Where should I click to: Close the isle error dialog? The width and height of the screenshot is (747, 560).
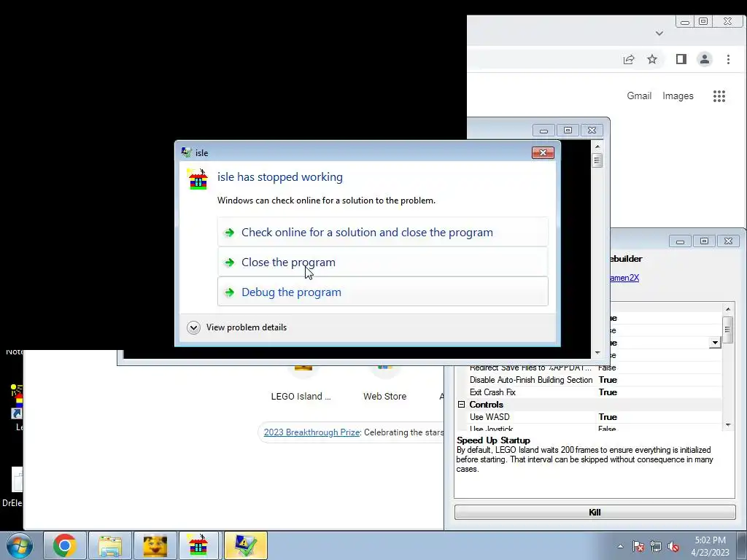pyautogui.click(x=543, y=152)
